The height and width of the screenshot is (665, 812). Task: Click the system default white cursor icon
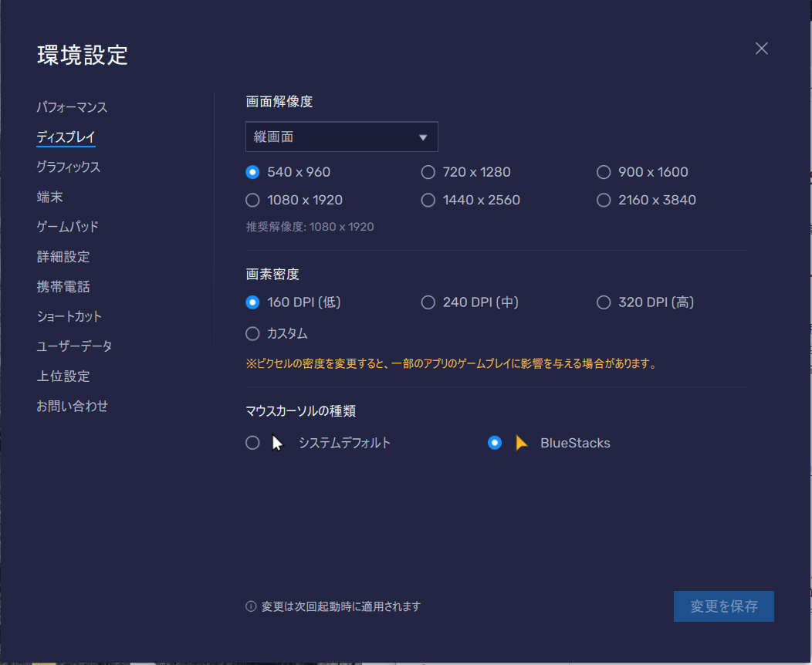click(x=278, y=443)
